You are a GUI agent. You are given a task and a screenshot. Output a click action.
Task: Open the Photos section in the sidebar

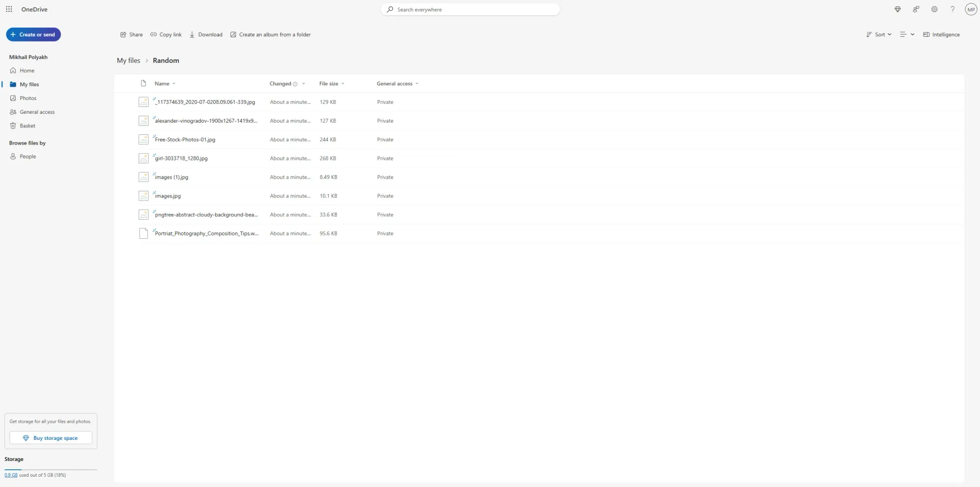[27, 98]
